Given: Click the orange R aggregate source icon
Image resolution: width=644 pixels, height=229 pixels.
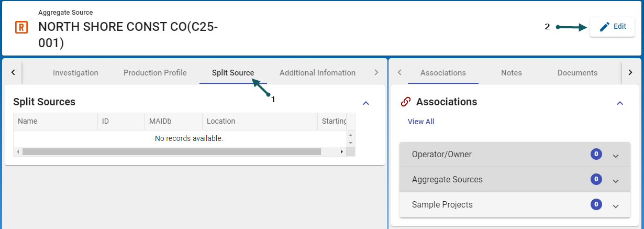Looking at the screenshot, I should [x=21, y=27].
